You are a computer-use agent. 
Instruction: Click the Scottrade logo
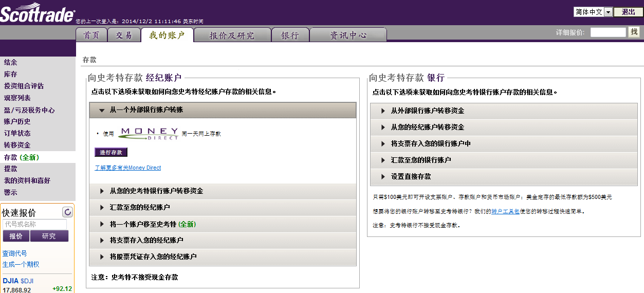click(x=37, y=14)
